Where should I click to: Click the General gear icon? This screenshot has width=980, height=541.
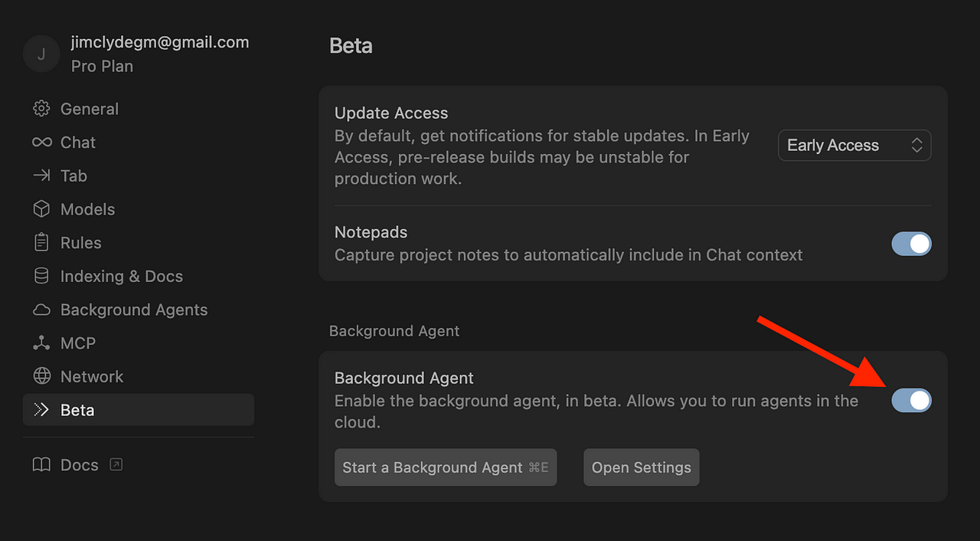click(41, 109)
